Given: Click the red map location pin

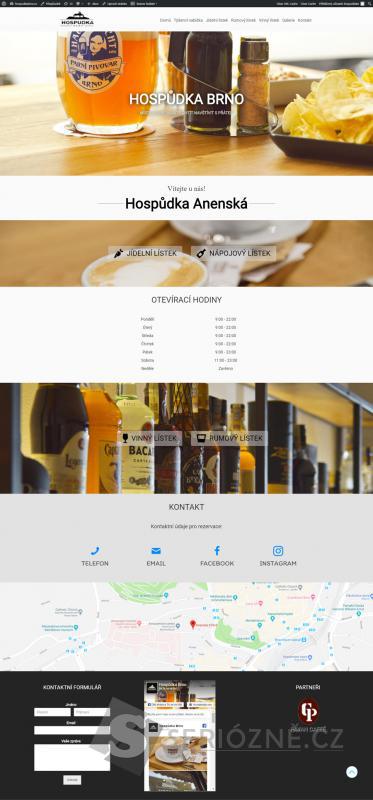Looking at the screenshot, I should (x=193, y=624).
